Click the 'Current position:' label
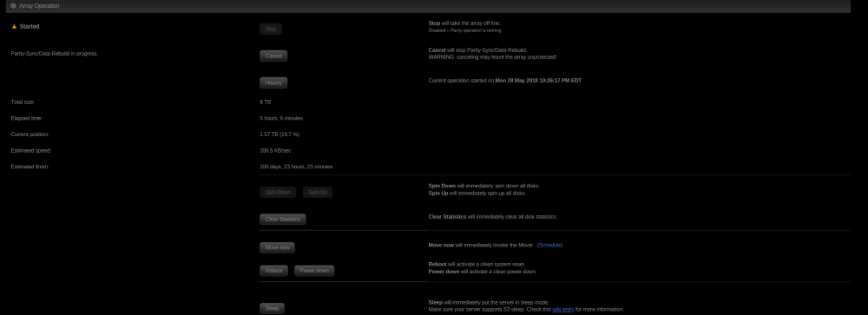 click(30, 135)
